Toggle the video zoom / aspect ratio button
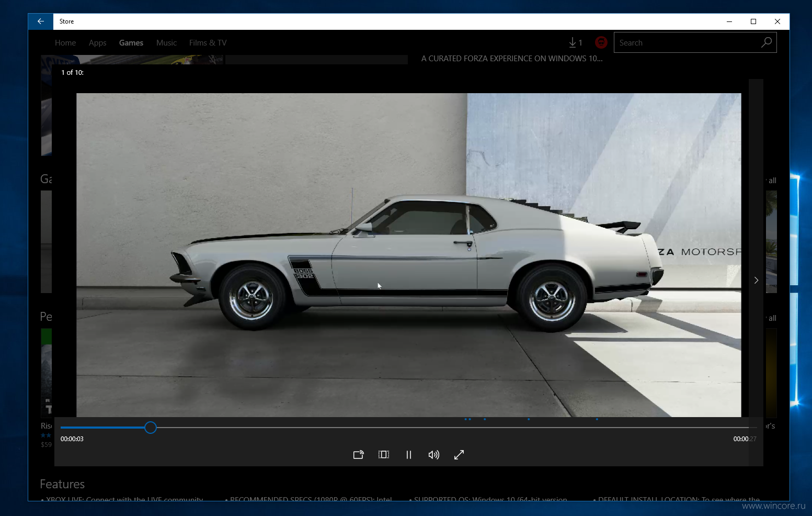 pyautogui.click(x=384, y=455)
